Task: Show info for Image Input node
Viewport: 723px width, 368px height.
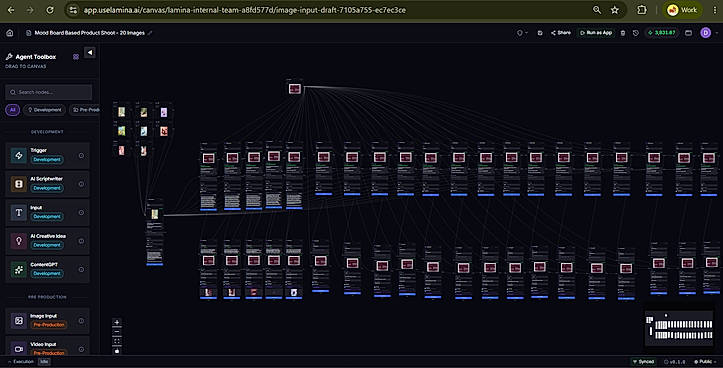Action: [81, 321]
